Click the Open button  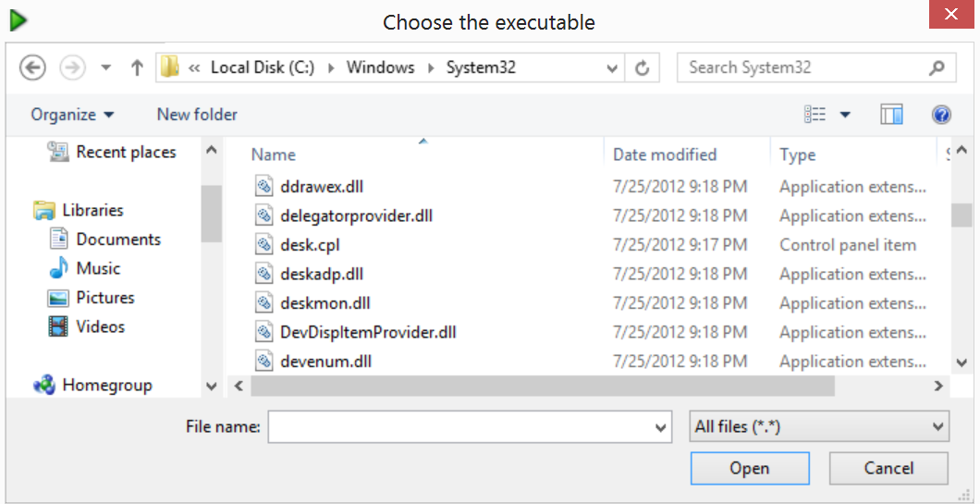pyautogui.click(x=750, y=468)
